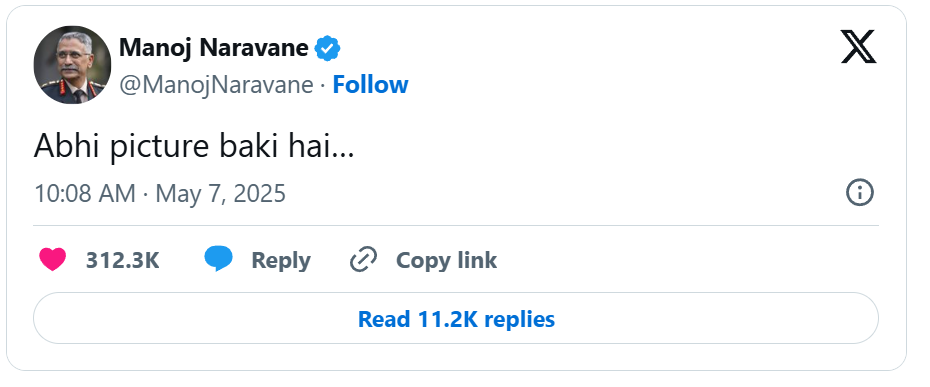Click the word 'replies' in the bottom button
The width and height of the screenshot is (930, 387).
(x=520, y=319)
